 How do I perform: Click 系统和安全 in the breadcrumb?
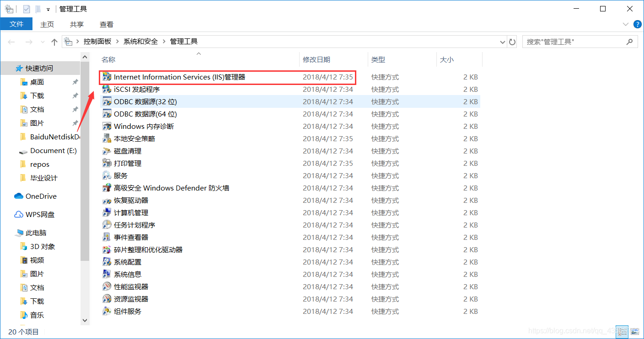tap(140, 42)
